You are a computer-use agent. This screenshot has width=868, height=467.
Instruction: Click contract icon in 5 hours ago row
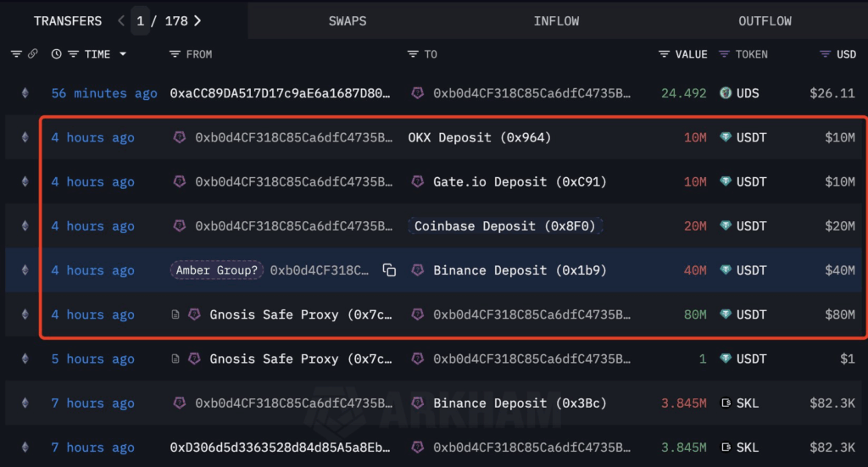(175, 359)
